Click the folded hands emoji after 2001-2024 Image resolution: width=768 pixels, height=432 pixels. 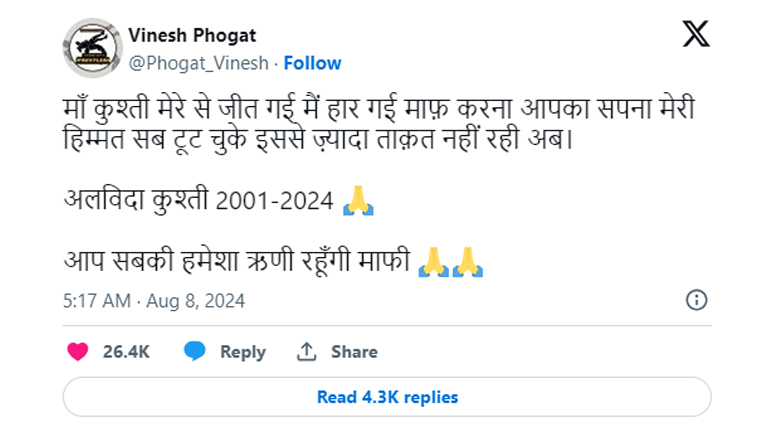[x=357, y=200]
